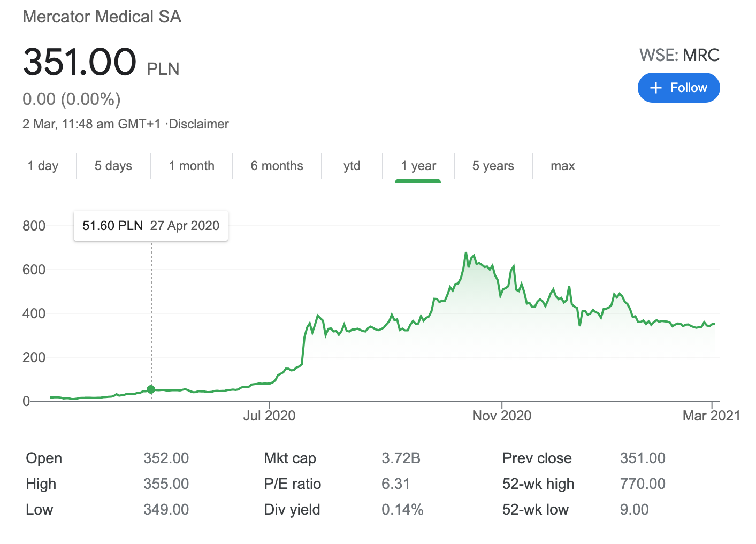Click the 0.00 (0.00%) change value
The height and width of the screenshot is (544, 756).
[72, 99]
